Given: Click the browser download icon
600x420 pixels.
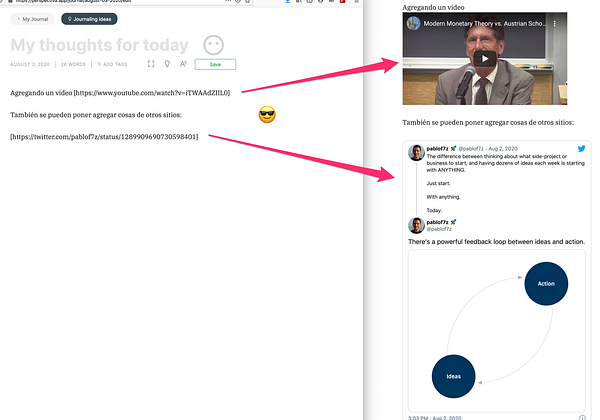Looking at the screenshot, I should (x=287, y=2).
